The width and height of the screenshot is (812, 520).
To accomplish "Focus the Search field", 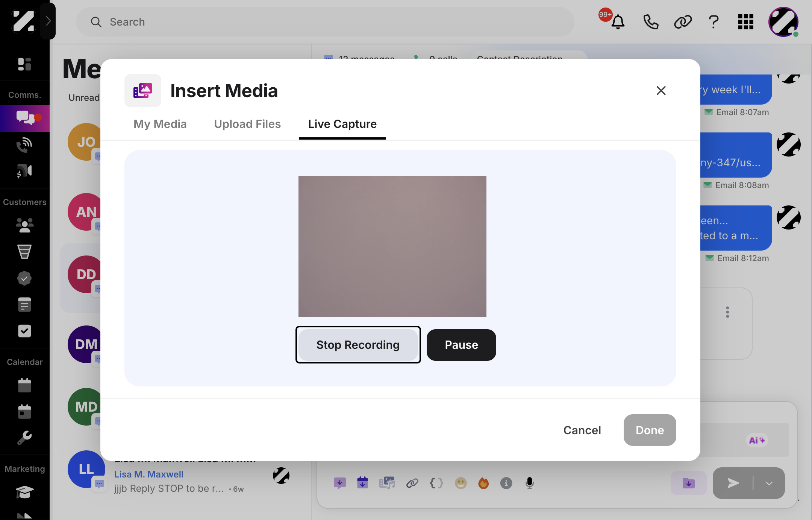I will click(325, 22).
